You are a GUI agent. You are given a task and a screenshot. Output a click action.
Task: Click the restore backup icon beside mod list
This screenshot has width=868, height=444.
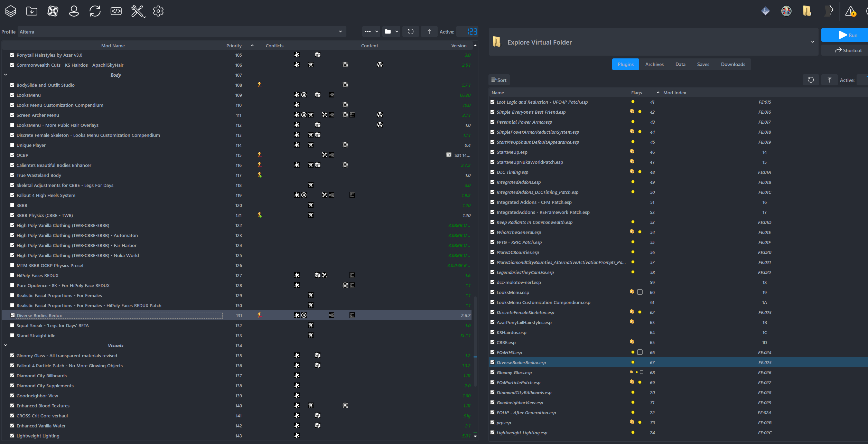point(411,32)
